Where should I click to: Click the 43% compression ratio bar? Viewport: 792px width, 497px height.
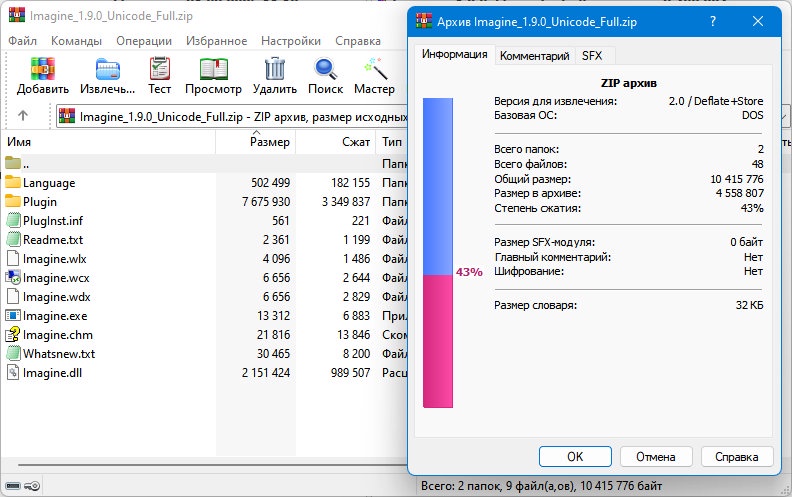(x=438, y=253)
